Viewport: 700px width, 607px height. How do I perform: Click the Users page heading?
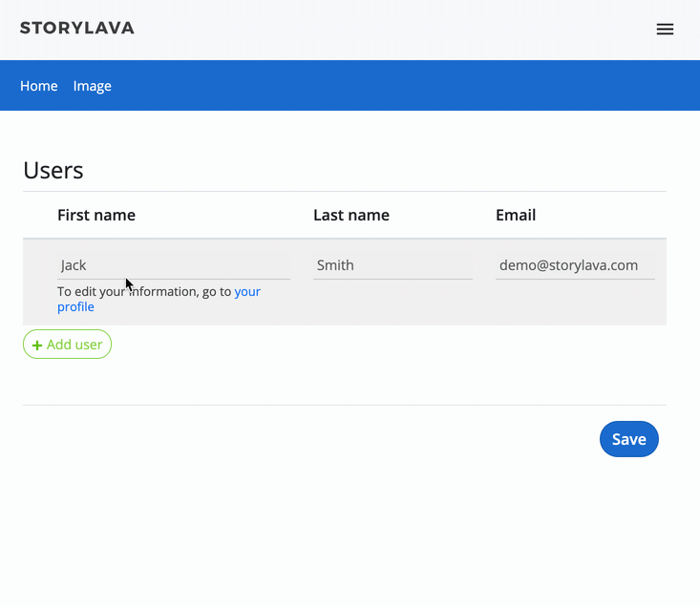pyautogui.click(x=53, y=170)
